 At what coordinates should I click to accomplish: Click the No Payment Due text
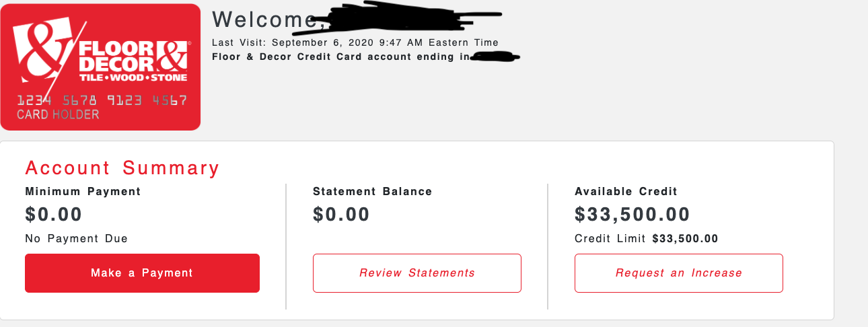[76, 239]
